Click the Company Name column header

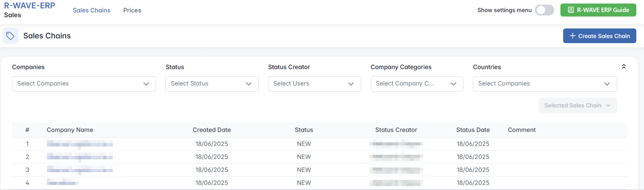70,130
